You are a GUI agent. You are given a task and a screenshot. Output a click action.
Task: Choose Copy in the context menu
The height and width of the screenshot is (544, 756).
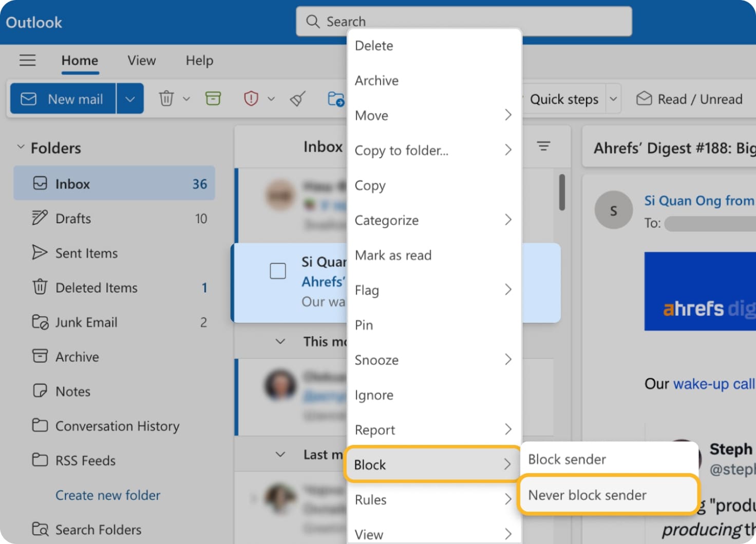[434, 185]
